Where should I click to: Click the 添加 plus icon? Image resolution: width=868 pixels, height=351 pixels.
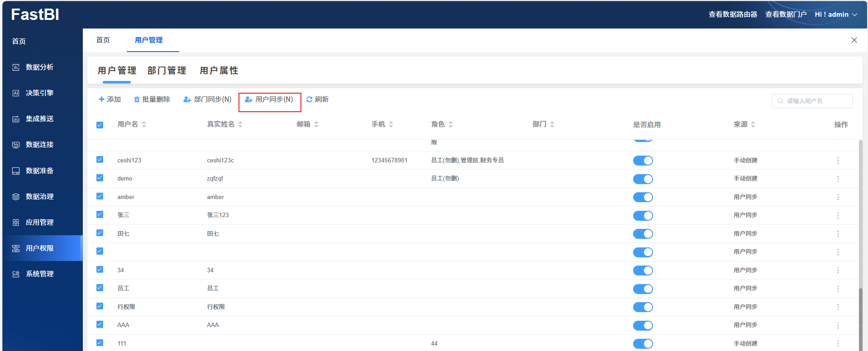pyautogui.click(x=101, y=100)
